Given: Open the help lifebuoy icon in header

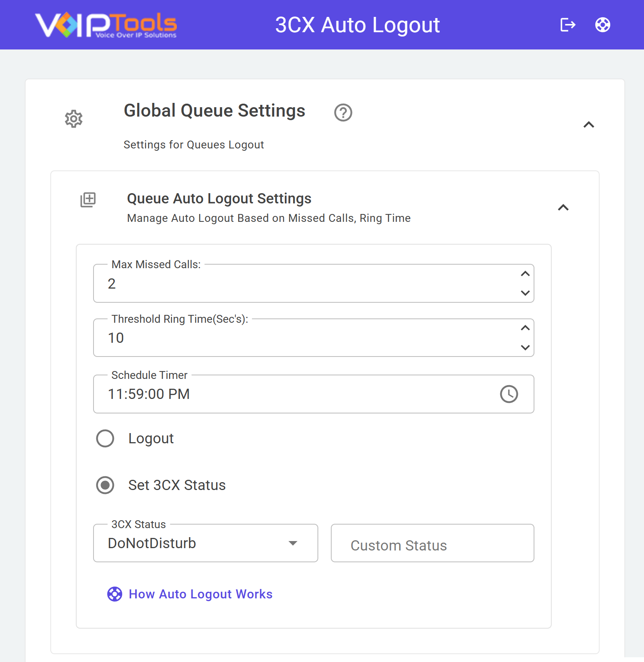Looking at the screenshot, I should click(x=602, y=25).
